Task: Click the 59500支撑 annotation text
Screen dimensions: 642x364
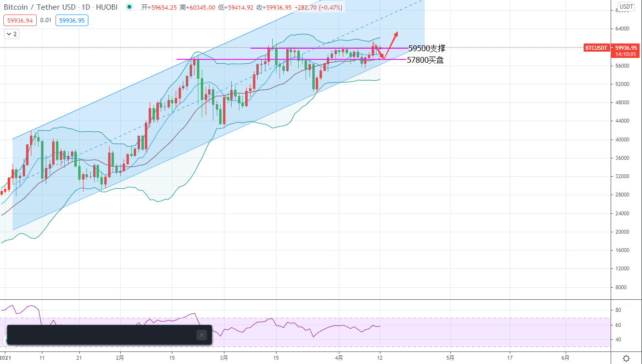Action: (427, 48)
